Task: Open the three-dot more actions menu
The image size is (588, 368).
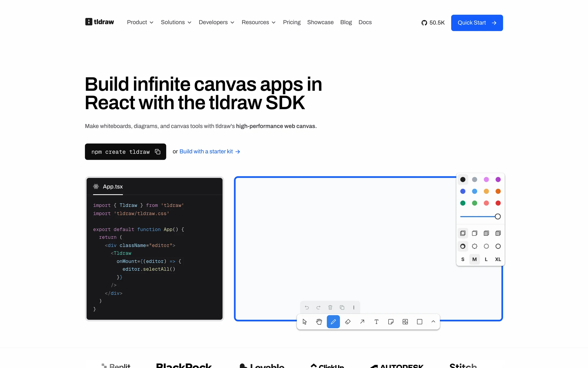Action: (x=354, y=308)
